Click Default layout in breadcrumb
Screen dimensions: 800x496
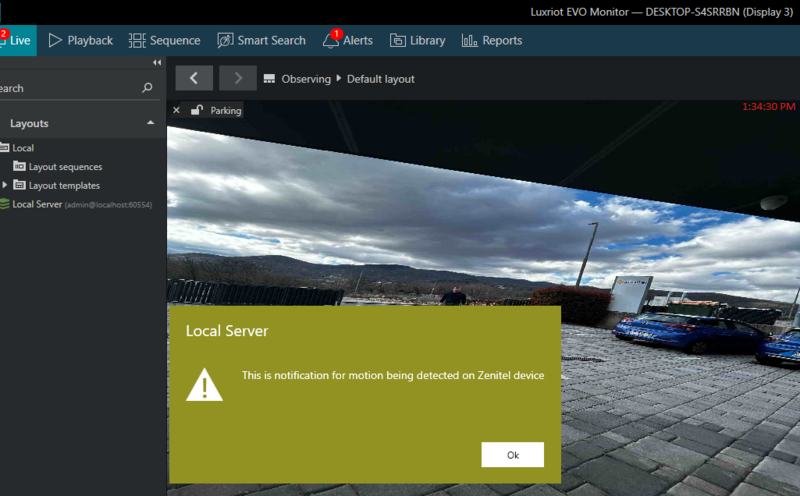tap(381, 79)
